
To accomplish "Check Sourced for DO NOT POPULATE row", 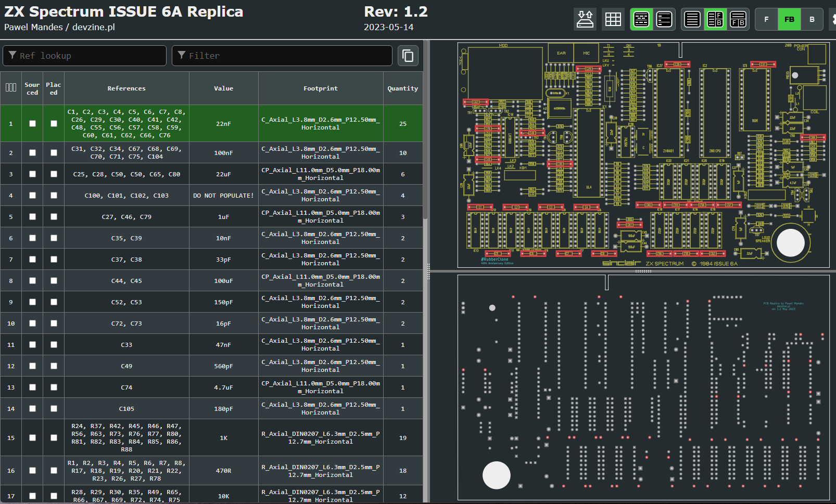I will click(32, 195).
